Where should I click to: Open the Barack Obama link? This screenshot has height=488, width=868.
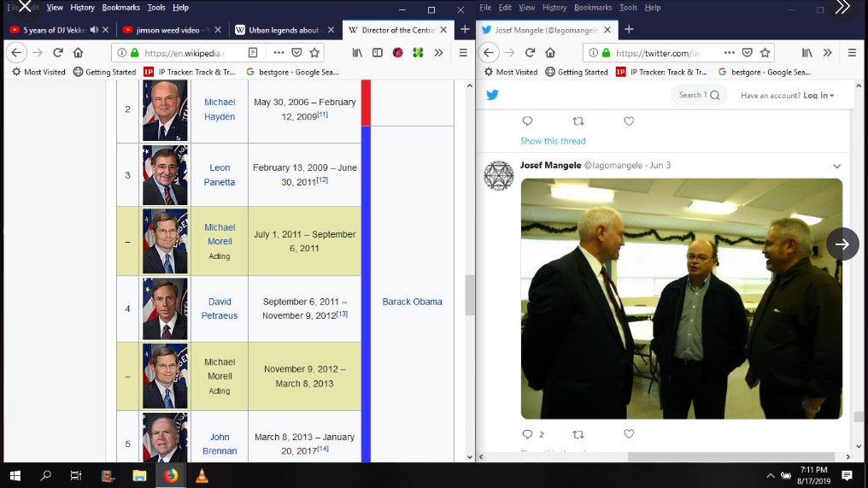412,302
